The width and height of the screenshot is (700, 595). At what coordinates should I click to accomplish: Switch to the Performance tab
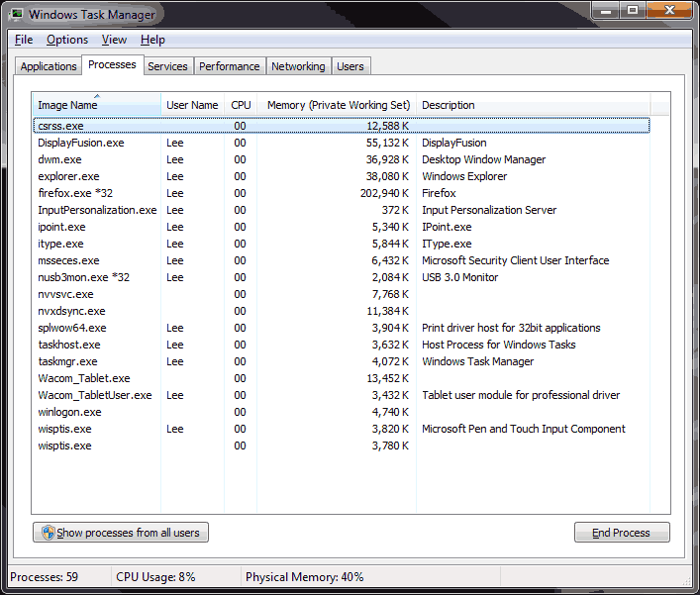click(229, 66)
